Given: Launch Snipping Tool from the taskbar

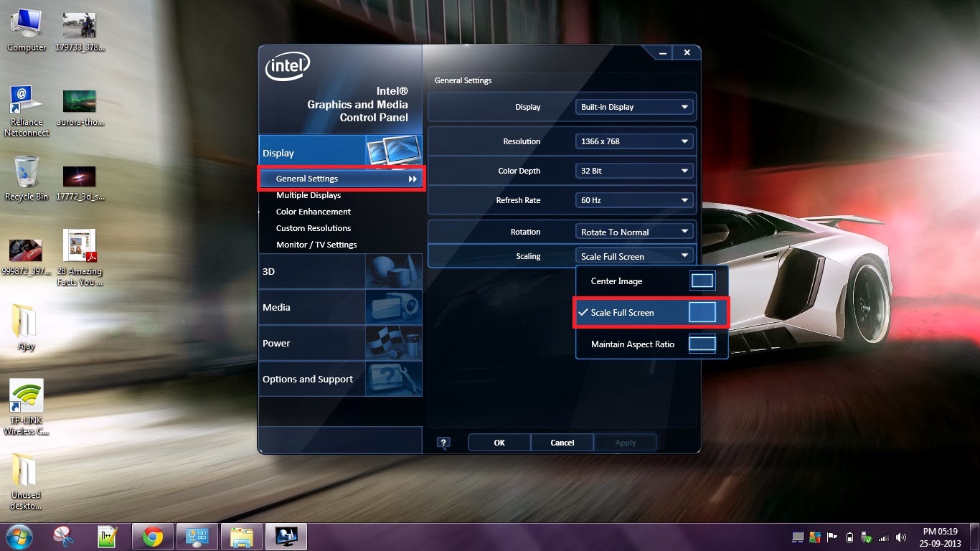Looking at the screenshot, I should click(x=64, y=537).
